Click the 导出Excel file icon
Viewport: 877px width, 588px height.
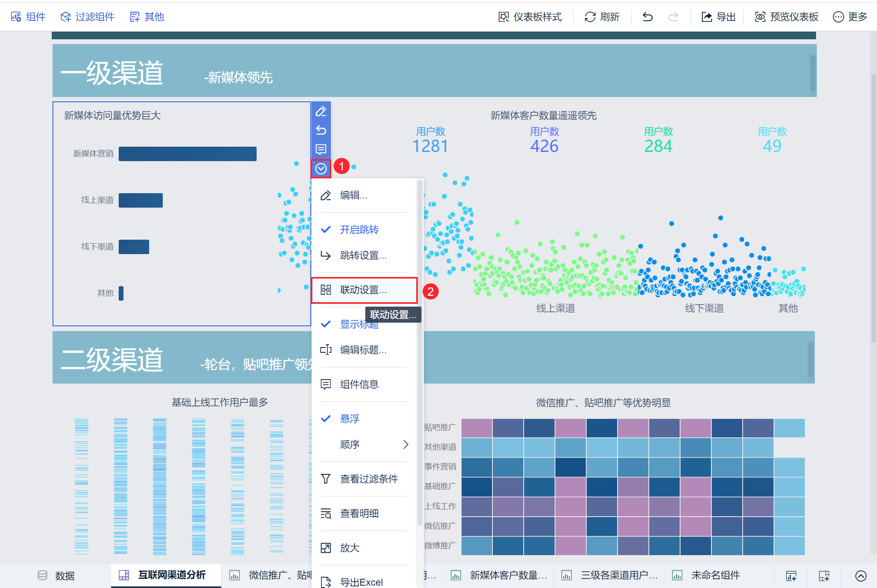[326, 582]
